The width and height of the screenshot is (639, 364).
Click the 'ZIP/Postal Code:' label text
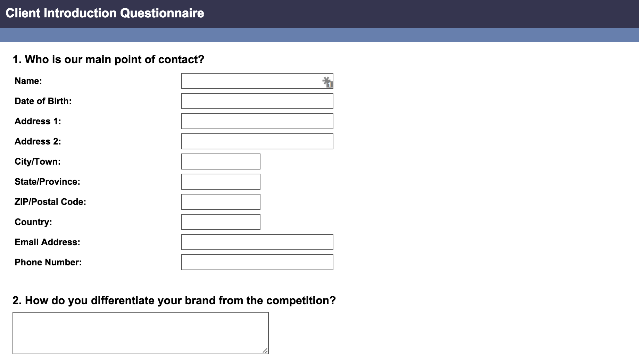[50, 202]
